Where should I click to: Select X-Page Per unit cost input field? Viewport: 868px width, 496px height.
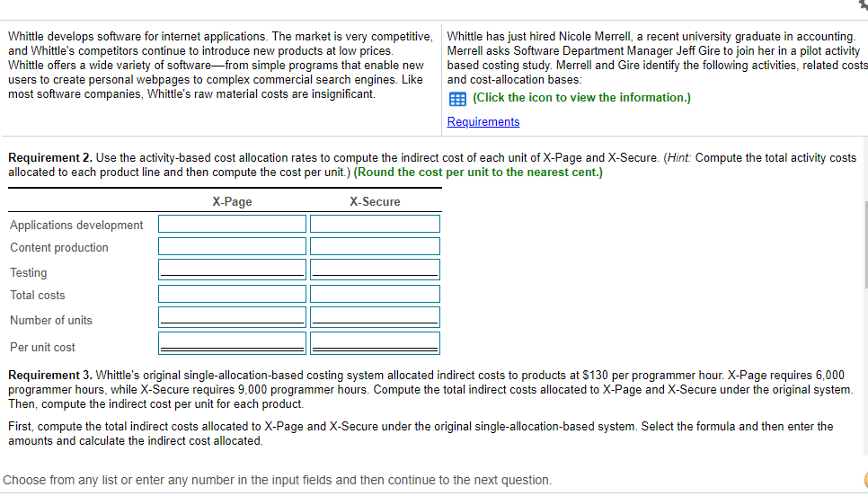[232, 343]
